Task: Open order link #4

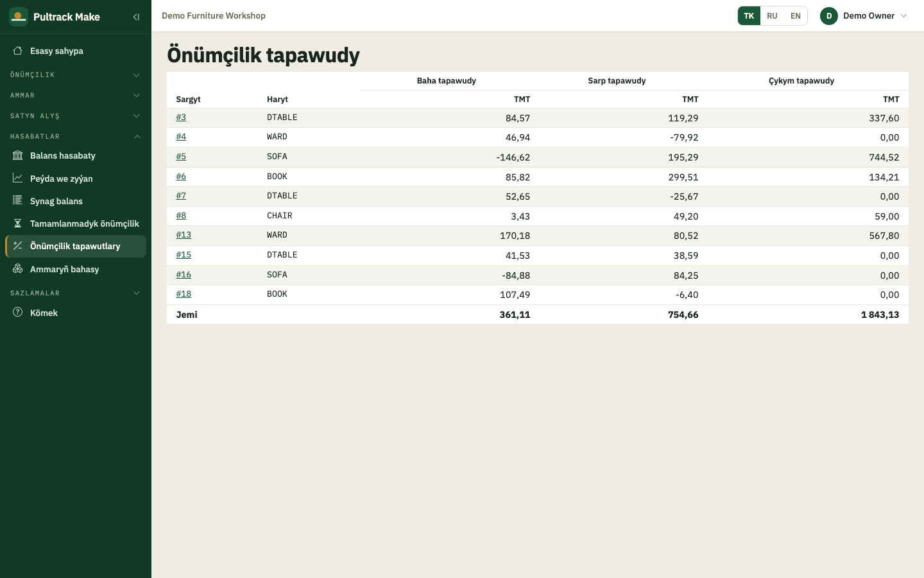Action: point(181,137)
